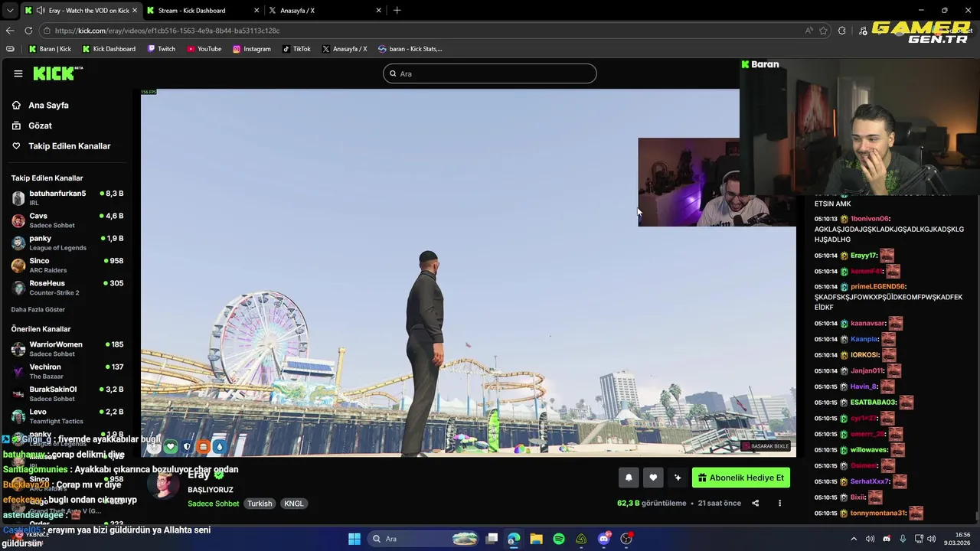Open File Explorer from taskbar
The image size is (980, 551).
(x=537, y=539)
